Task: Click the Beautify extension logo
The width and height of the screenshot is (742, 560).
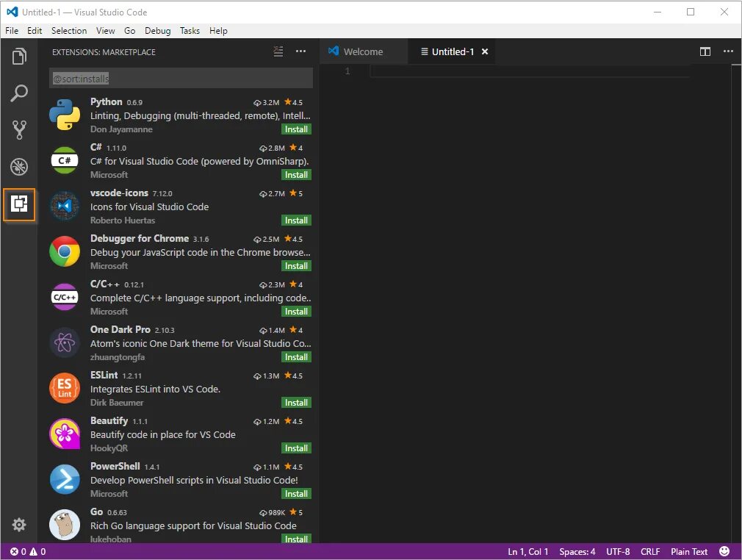Action: [65, 434]
